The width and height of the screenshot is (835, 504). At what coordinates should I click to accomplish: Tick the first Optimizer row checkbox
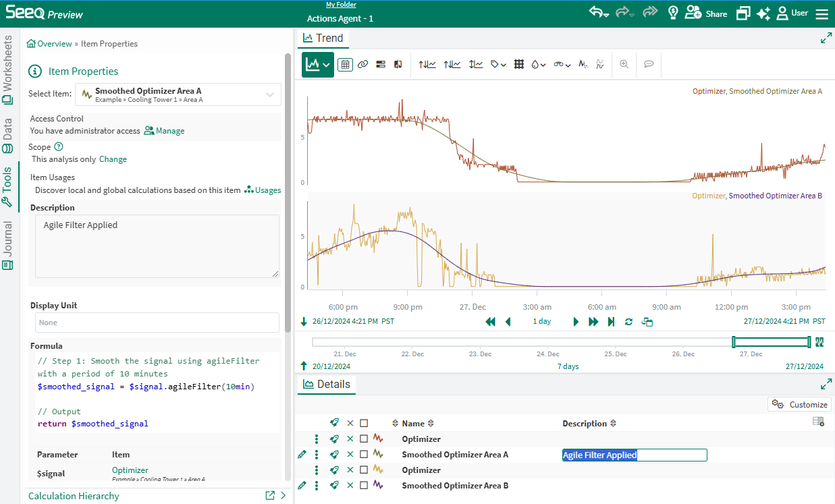[364, 439]
